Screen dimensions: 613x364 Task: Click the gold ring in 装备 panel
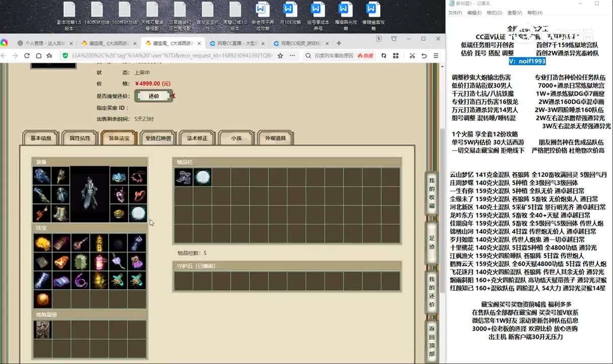119,213
